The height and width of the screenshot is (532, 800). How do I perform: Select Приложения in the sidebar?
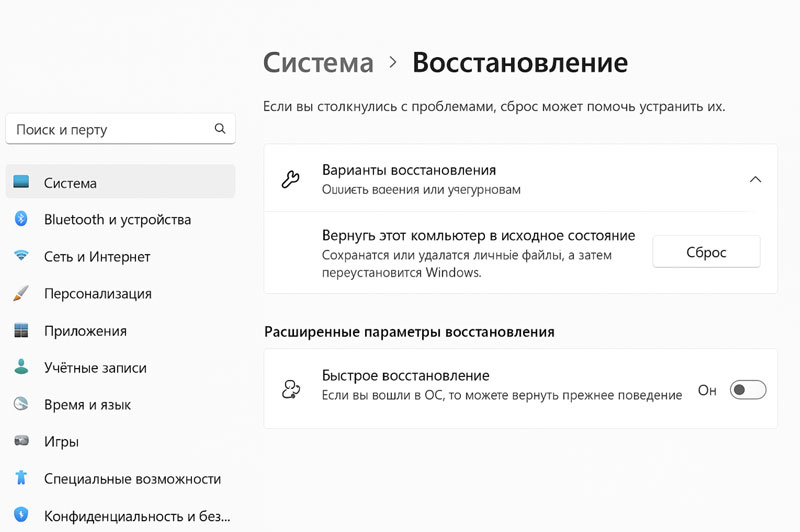120,331
